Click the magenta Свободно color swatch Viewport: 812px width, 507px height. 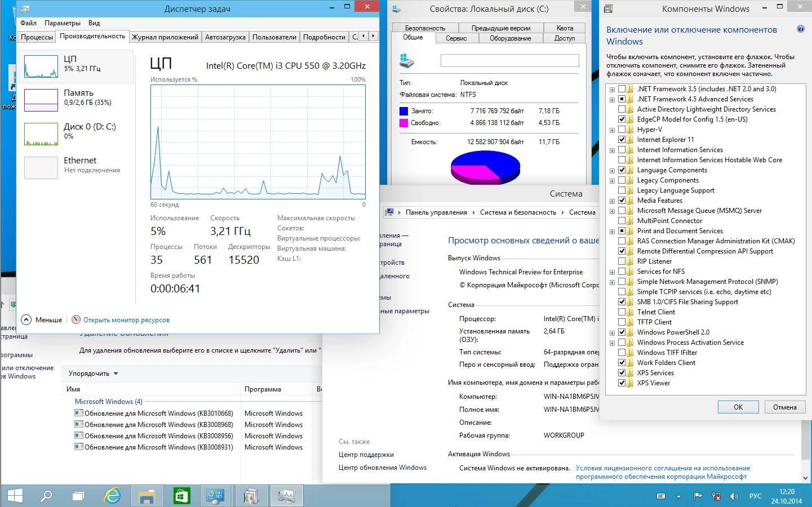pyautogui.click(x=403, y=123)
